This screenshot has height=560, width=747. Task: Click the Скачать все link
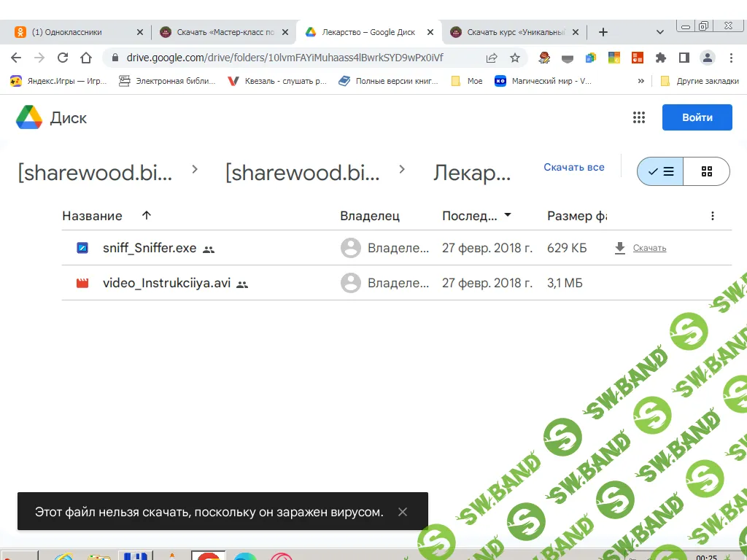574,167
